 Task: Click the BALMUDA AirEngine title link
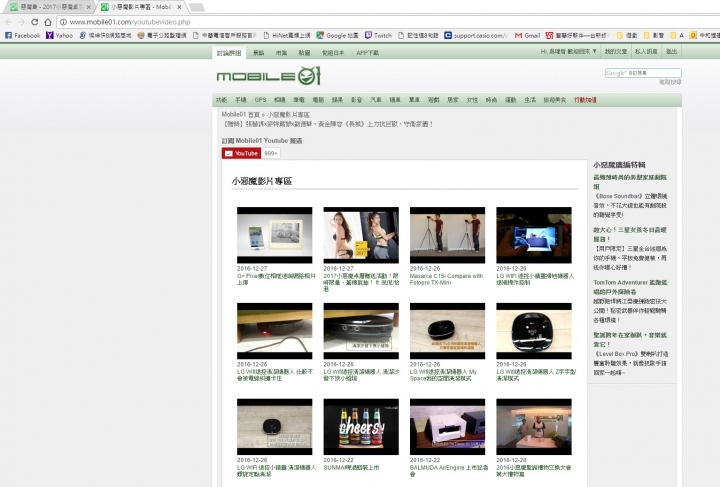pos(449,470)
